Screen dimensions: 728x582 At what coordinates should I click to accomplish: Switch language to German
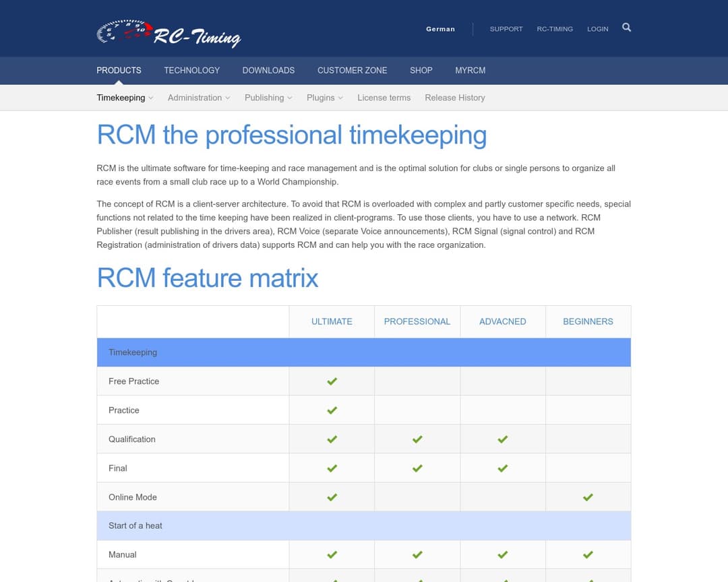(x=440, y=29)
